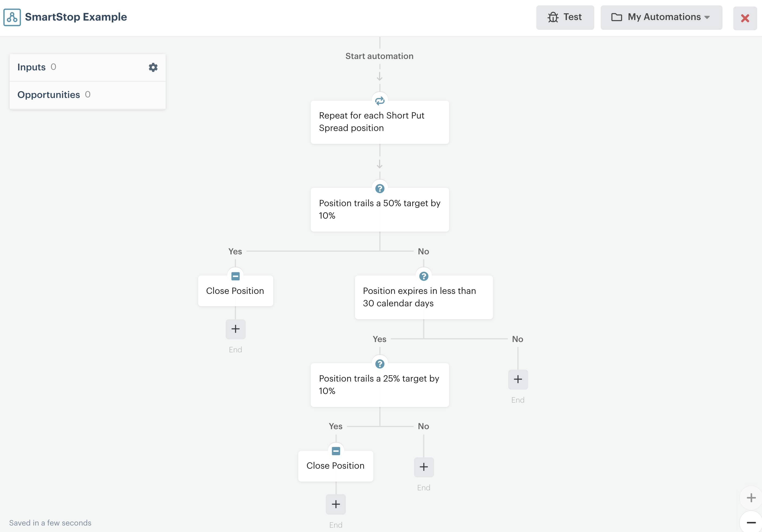This screenshot has height=532, width=762.
Task: Click minus icon on lower Close Position action
Action: click(x=336, y=451)
